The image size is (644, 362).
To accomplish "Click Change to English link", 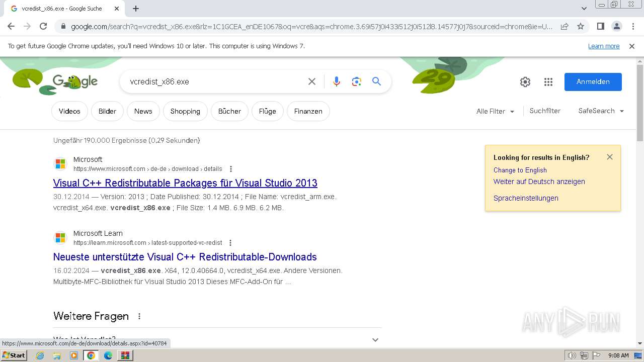I will pos(520,170).
